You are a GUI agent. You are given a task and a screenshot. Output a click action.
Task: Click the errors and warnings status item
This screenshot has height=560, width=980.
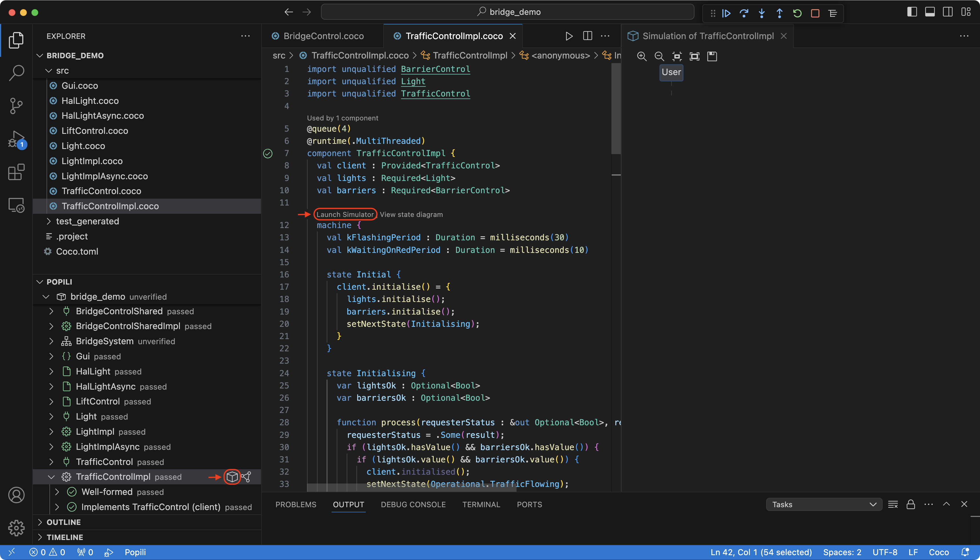point(47,552)
